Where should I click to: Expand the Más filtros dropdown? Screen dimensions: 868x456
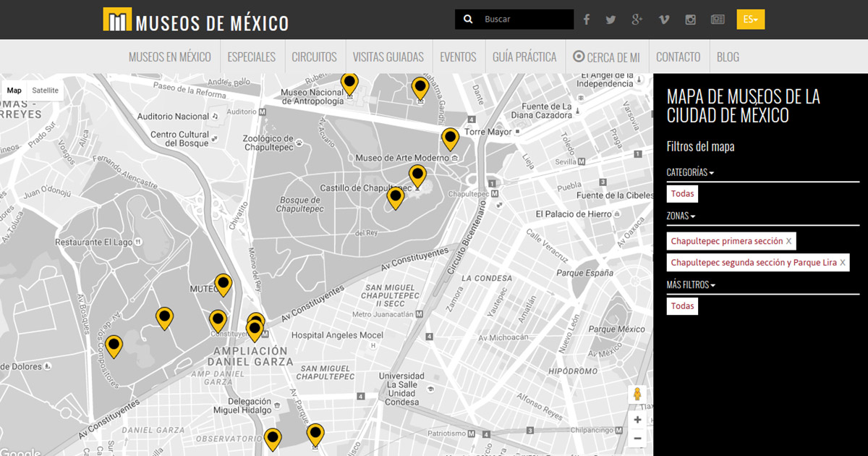coord(692,284)
